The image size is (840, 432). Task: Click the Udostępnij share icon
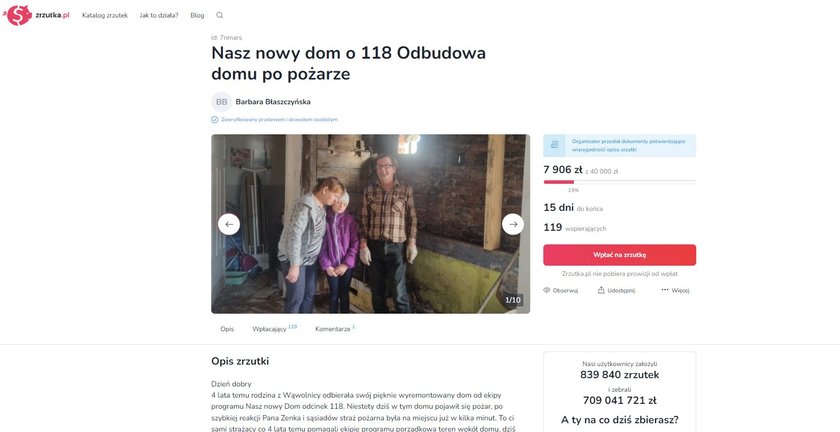601,290
